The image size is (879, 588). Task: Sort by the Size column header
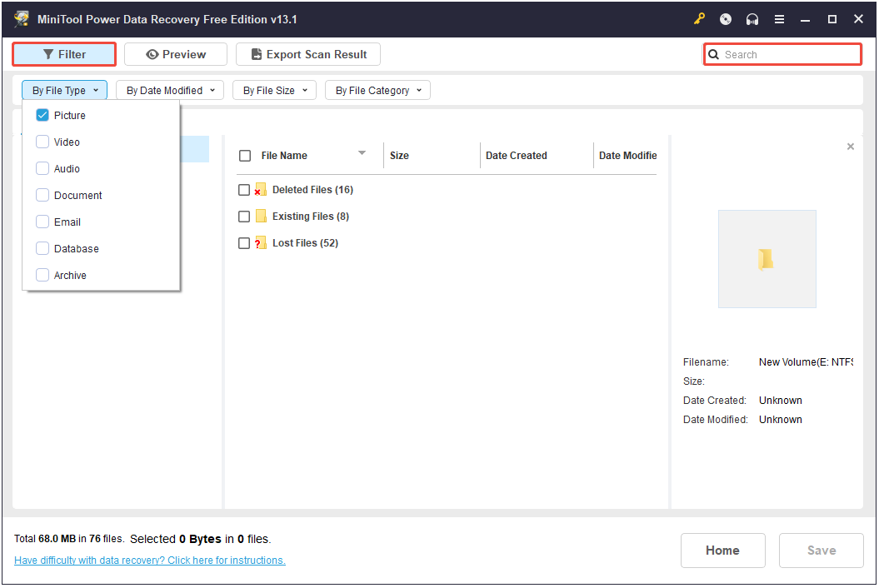coord(399,155)
